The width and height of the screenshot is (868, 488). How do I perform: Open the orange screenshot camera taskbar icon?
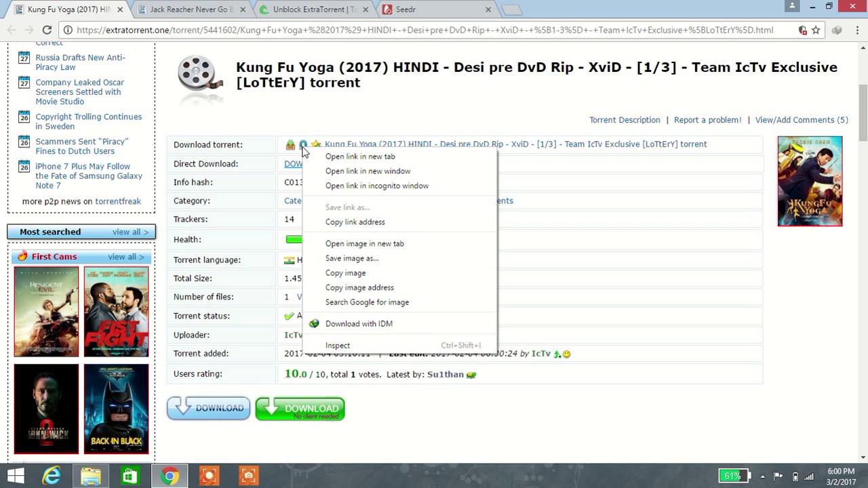pos(248,476)
